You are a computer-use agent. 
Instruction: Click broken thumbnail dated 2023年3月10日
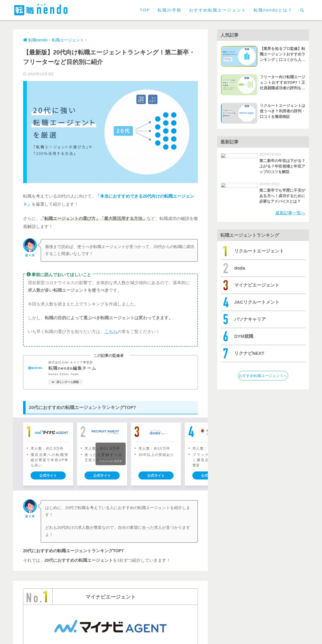239,156
